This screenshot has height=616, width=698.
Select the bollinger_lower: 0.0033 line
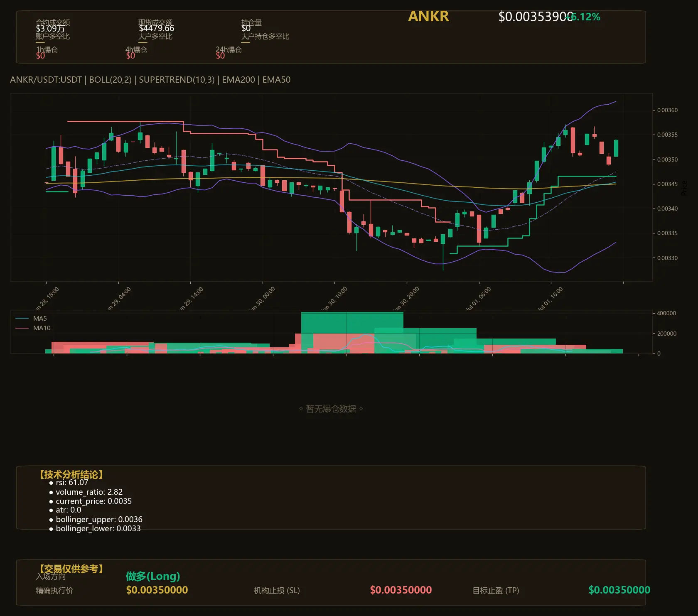(95, 529)
